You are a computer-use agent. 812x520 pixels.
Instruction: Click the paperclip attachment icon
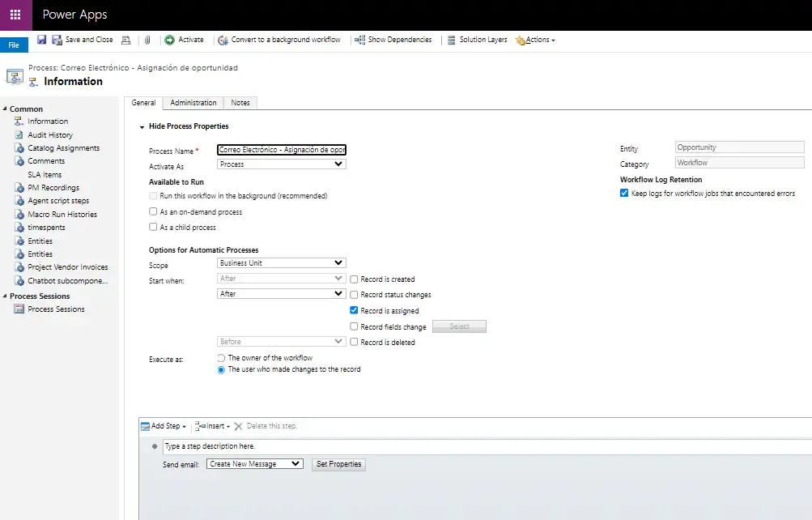coord(148,40)
